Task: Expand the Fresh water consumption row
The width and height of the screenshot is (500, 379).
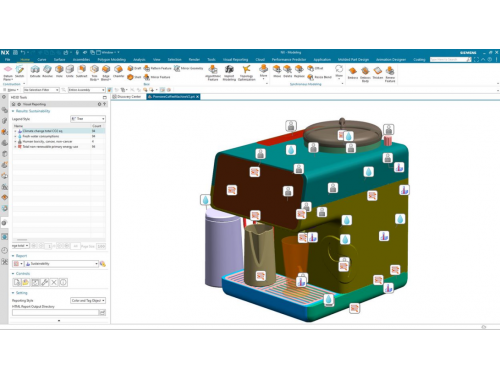Action: coord(15,136)
